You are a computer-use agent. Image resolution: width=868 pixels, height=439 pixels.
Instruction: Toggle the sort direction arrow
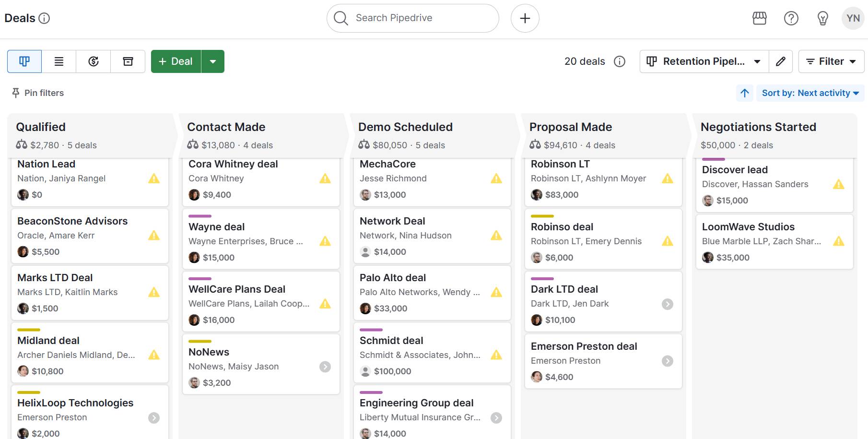click(x=744, y=93)
